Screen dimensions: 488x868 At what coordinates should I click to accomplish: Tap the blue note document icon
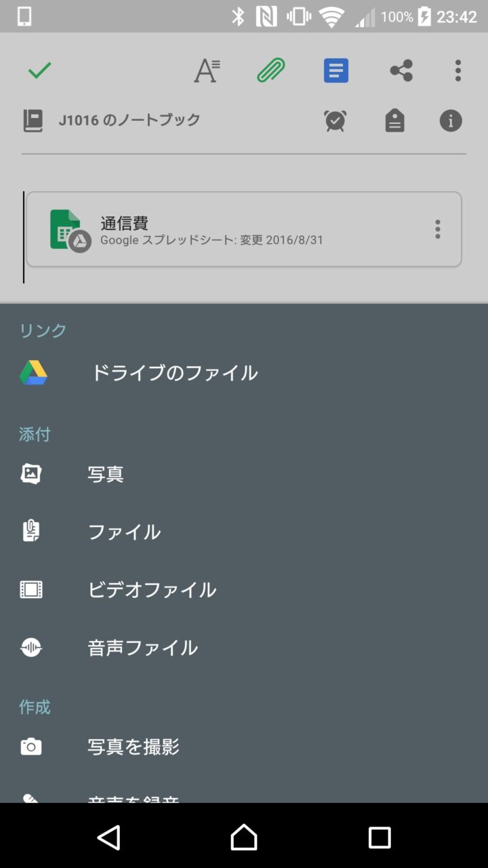coord(336,71)
